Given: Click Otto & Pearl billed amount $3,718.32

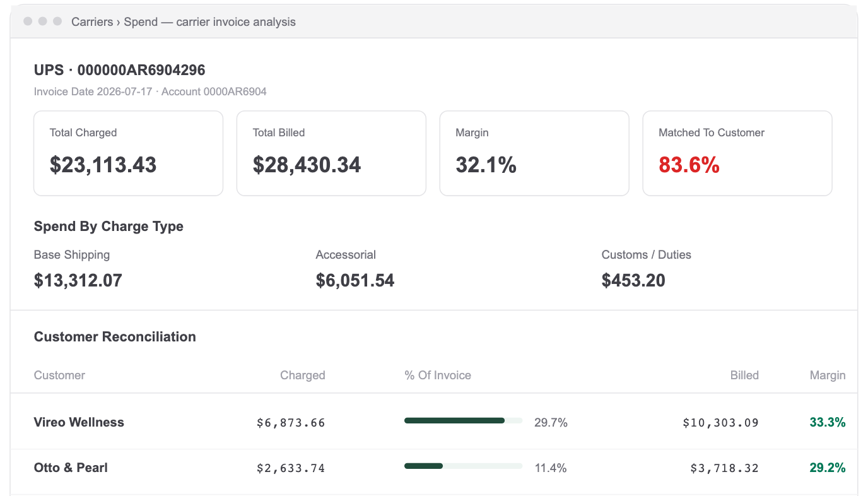Looking at the screenshot, I should pyautogui.click(x=724, y=468).
